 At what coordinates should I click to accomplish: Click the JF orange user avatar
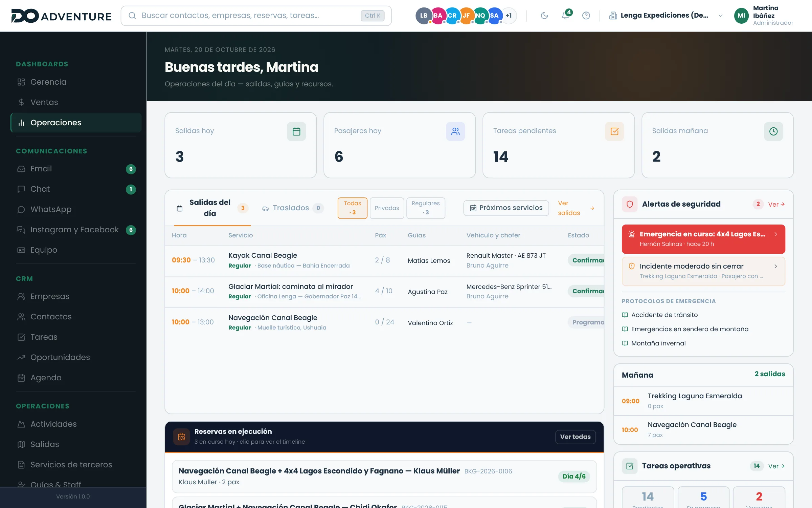point(466,16)
